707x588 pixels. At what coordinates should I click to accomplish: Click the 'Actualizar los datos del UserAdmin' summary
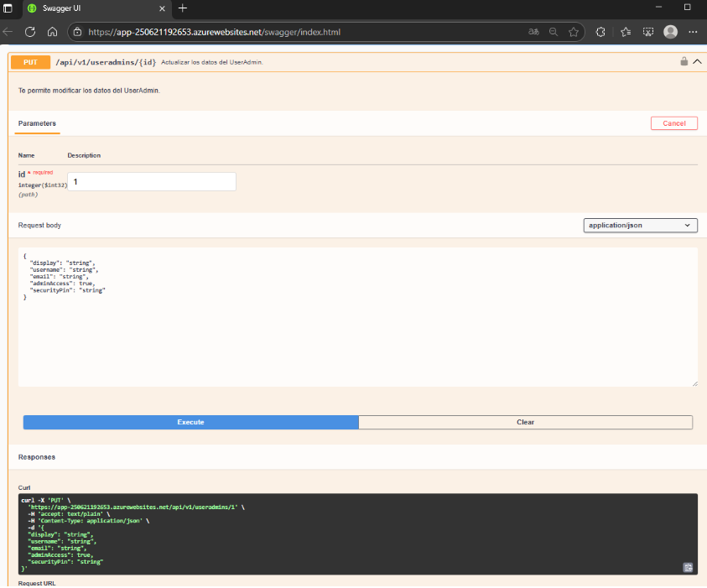click(x=212, y=62)
